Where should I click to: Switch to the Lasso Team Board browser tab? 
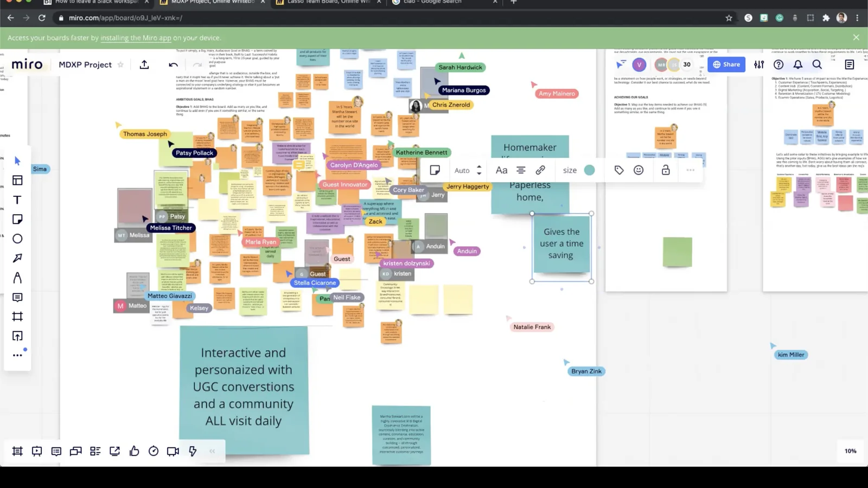[328, 2]
